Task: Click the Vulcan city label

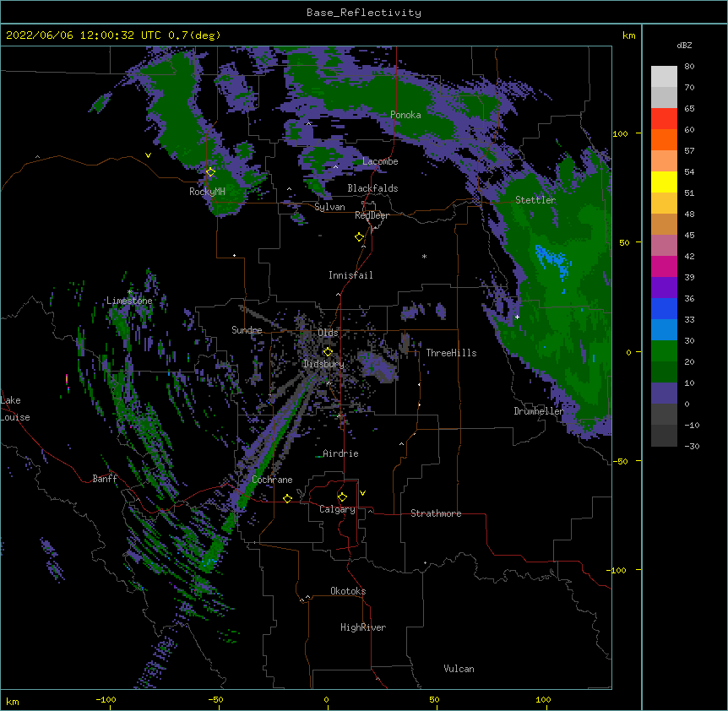Action: [x=459, y=669]
